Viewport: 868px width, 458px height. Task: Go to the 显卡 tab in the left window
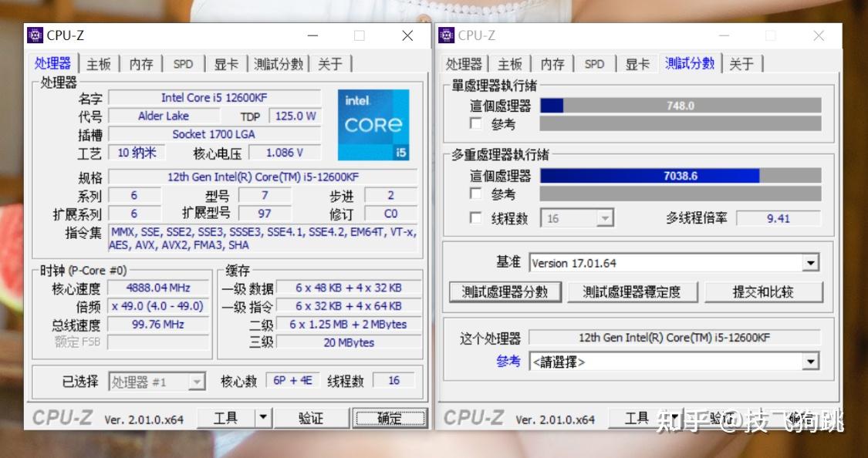coord(226,64)
